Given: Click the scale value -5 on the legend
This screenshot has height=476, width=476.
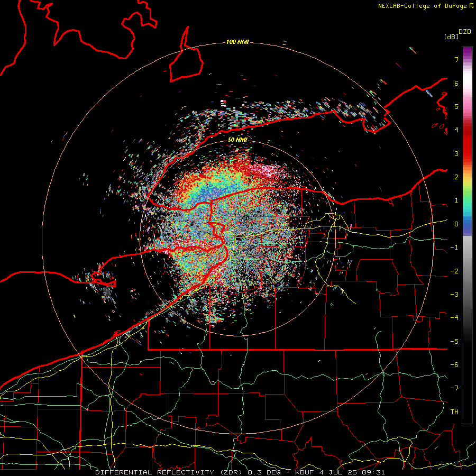Looking at the screenshot, I should tap(454, 342).
